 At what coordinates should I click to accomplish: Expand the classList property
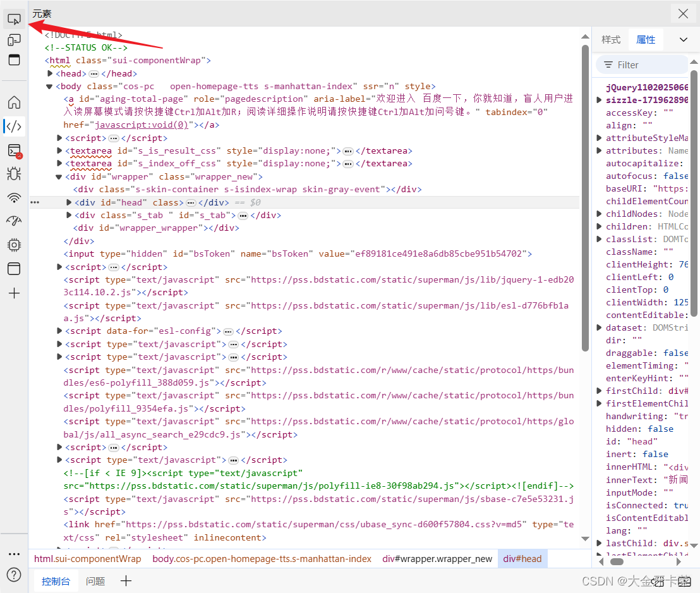click(x=599, y=239)
